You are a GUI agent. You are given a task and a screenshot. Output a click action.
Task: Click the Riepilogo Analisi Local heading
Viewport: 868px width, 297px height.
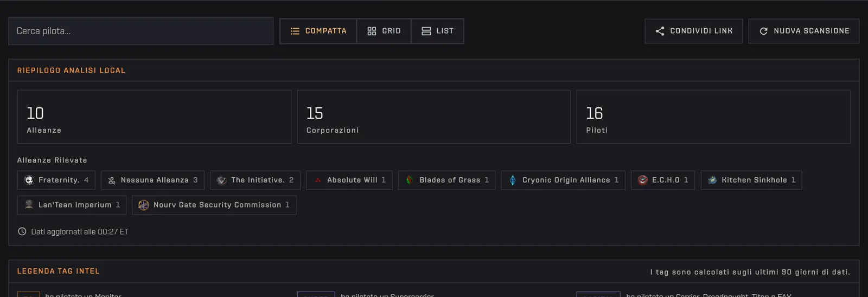click(x=71, y=70)
